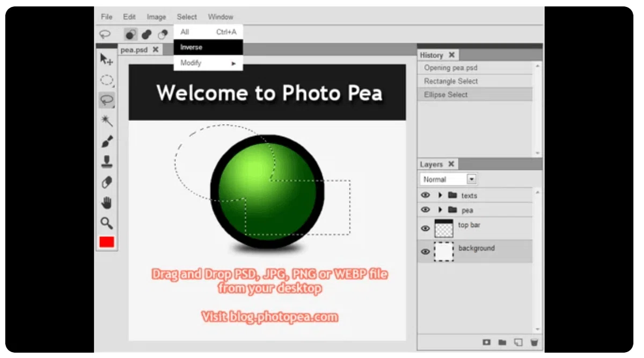This screenshot has height=358, width=644.
Task: Click the top bar layer thumbnail
Action: click(444, 228)
